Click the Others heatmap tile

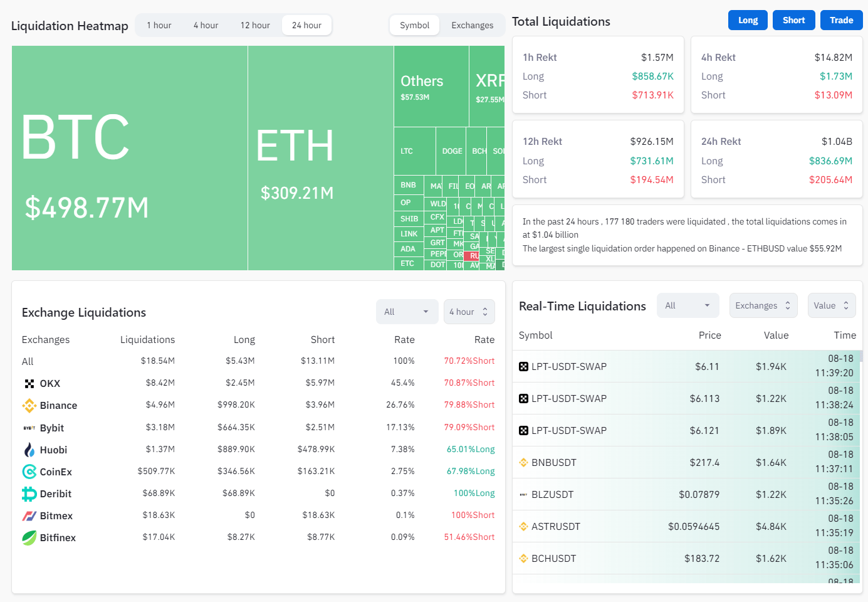click(431, 87)
